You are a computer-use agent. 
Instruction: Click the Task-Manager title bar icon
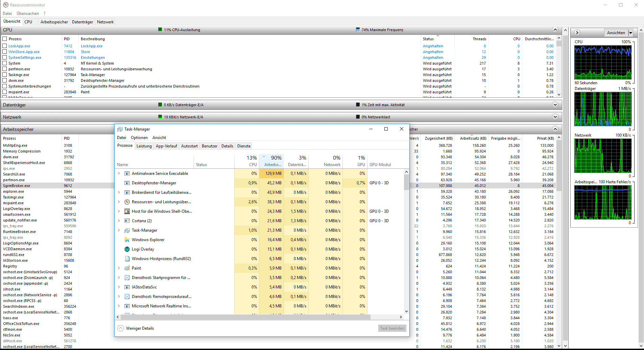coord(120,129)
